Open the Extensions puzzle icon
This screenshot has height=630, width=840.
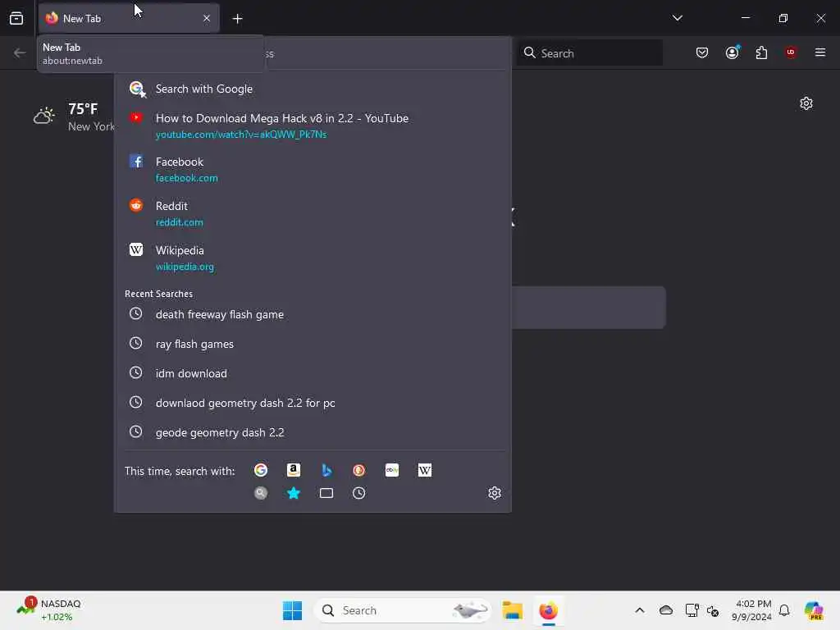pyautogui.click(x=761, y=52)
